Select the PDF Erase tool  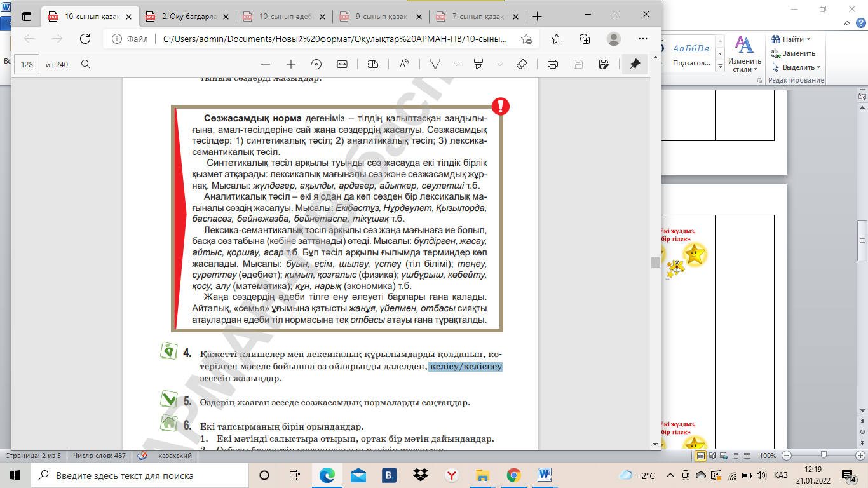point(522,64)
